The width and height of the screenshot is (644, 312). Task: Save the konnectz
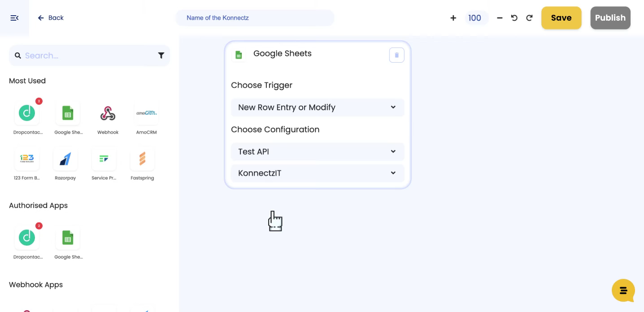(x=561, y=18)
